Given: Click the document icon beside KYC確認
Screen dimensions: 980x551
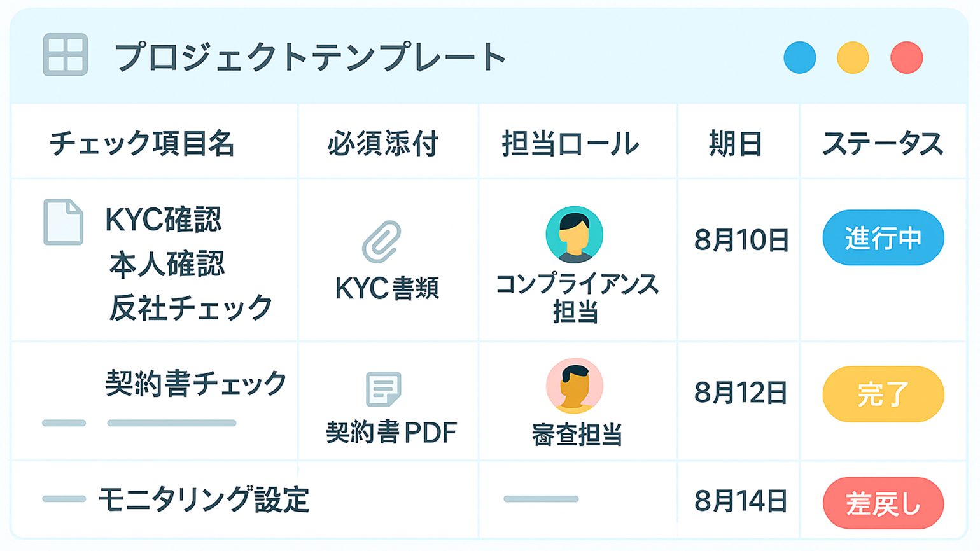Looking at the screenshot, I should [x=63, y=222].
